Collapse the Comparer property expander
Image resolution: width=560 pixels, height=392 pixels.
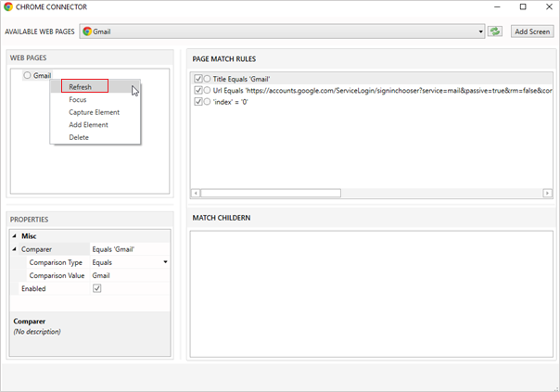[15, 249]
